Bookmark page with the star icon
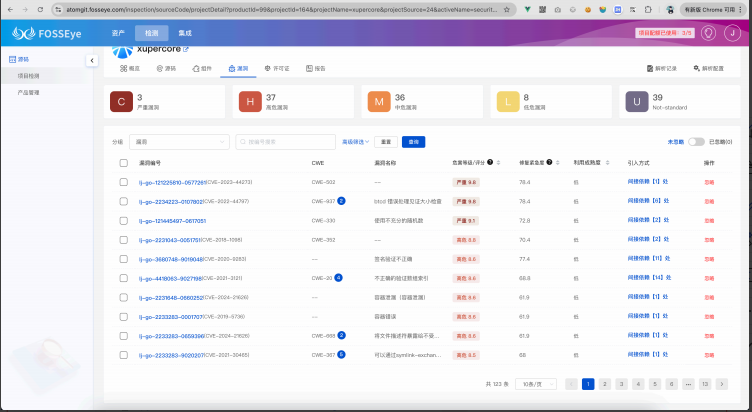Image resolution: width=752 pixels, height=412 pixels. [506, 10]
